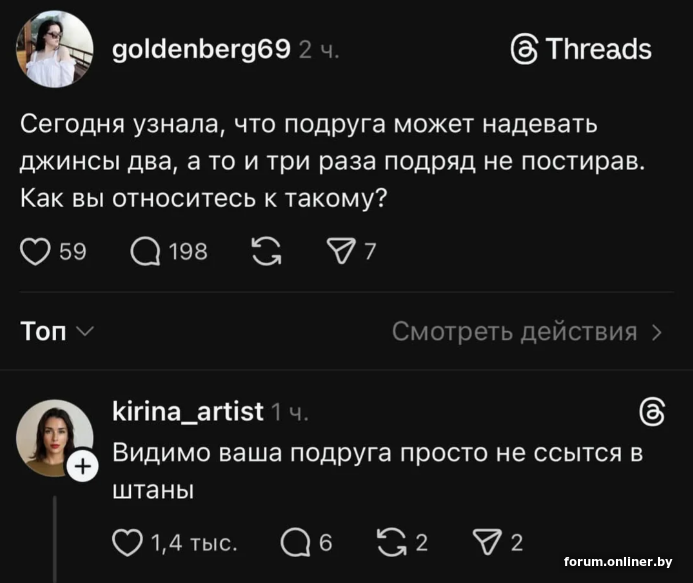Open kirina_artist profile via username

coord(187,410)
